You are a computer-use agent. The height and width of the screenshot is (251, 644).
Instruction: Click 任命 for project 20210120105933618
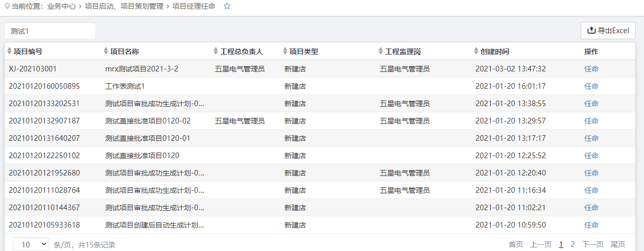point(591,225)
